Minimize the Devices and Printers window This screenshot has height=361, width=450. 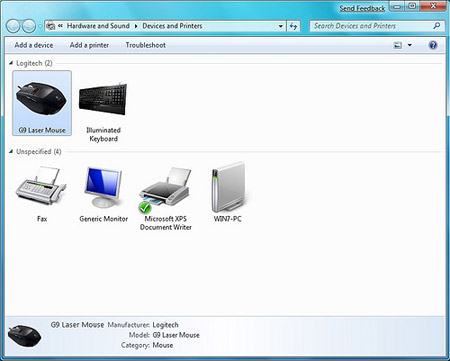[x=397, y=6]
